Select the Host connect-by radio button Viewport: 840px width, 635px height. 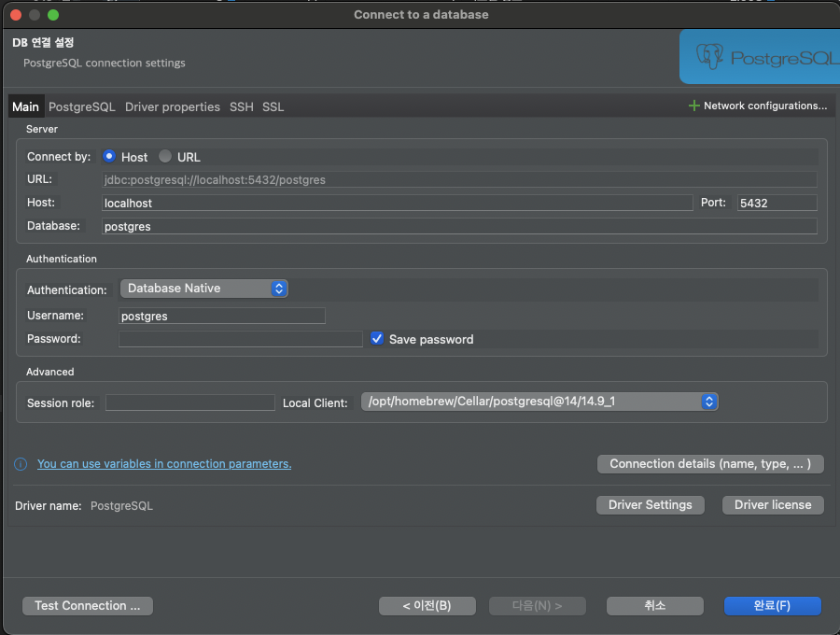[111, 157]
